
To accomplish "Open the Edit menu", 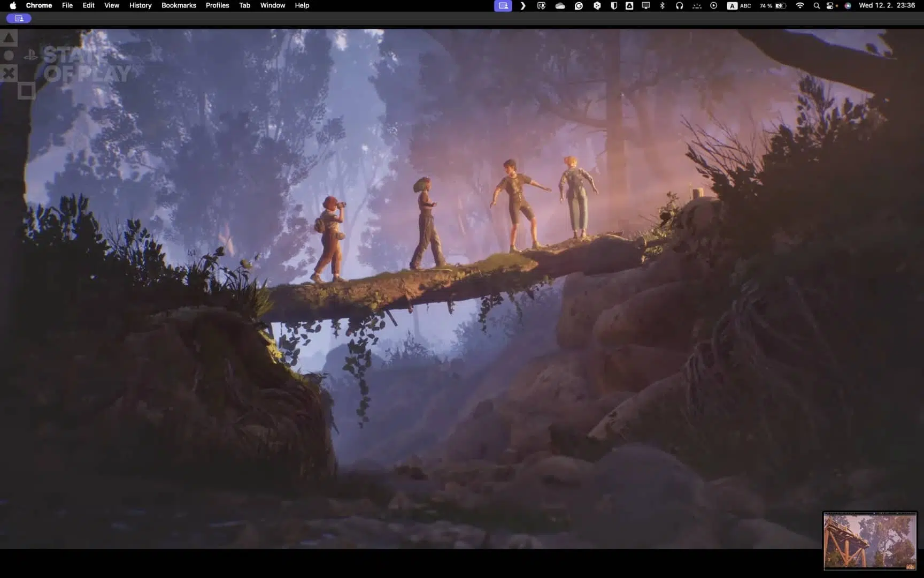I will 89,5.
